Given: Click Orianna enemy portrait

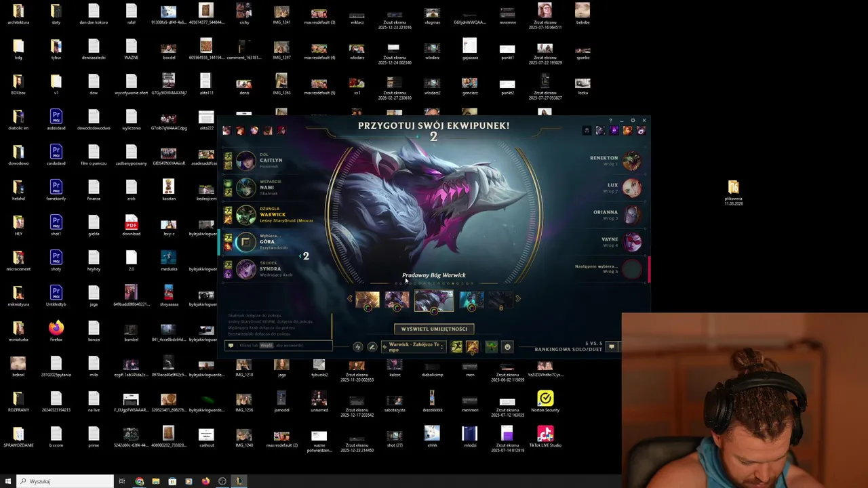Looking at the screenshot, I should coord(632,215).
